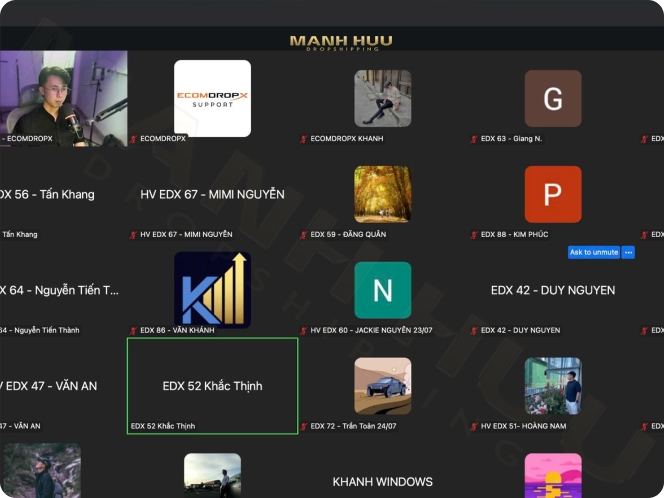The height and width of the screenshot is (498, 664).
Task: Click the muted mic icon for HV EDX 51 HOÀNG NAM
Action: coord(474,427)
